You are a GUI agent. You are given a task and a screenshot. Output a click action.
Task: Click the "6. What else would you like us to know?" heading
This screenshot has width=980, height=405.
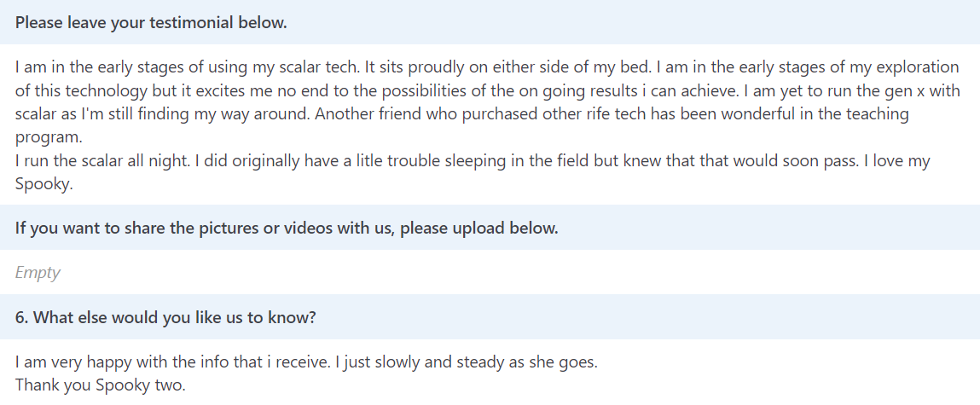165,317
